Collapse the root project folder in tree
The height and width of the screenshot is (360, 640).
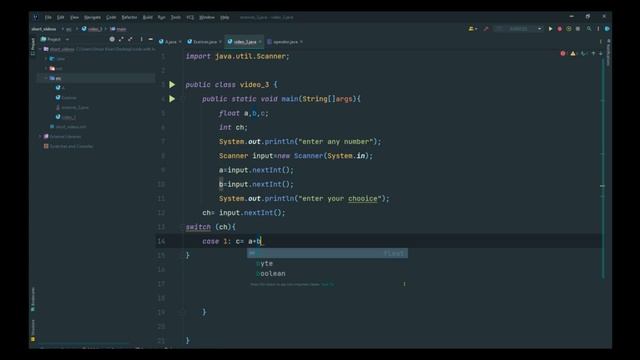click(x=40, y=49)
